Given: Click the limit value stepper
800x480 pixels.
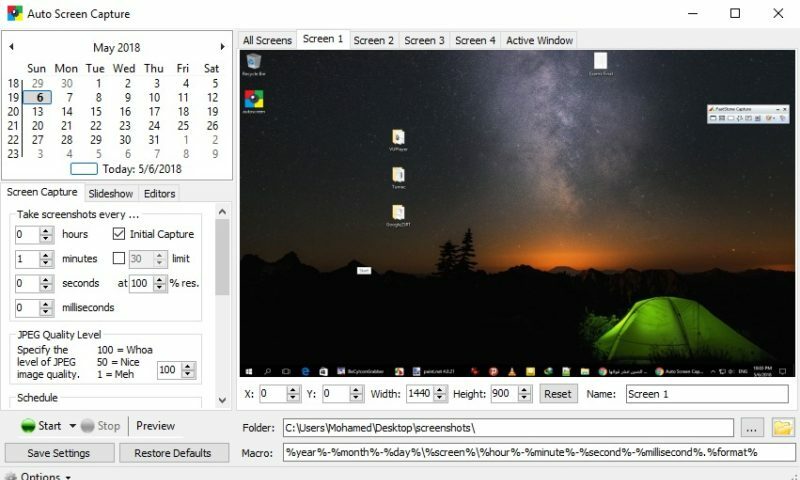Looking at the screenshot, I should click(160, 259).
